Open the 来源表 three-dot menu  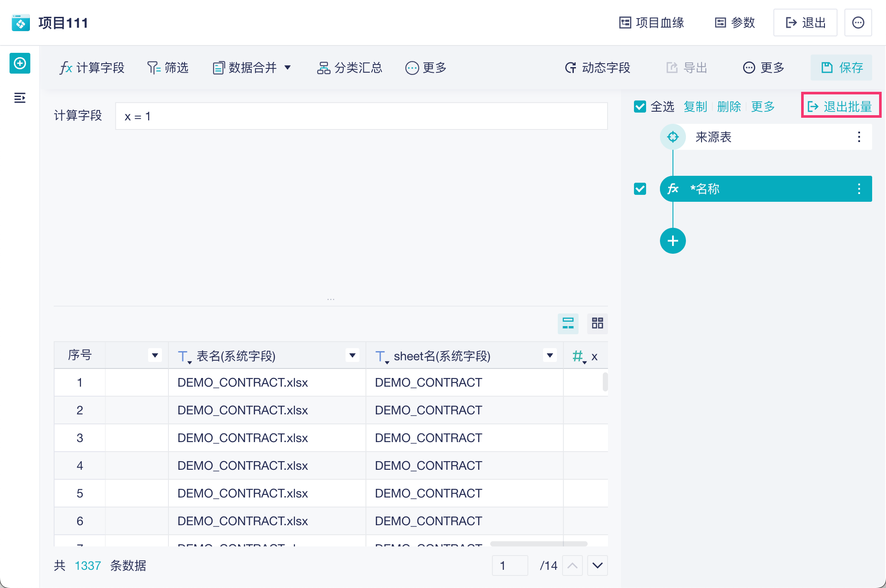click(859, 137)
